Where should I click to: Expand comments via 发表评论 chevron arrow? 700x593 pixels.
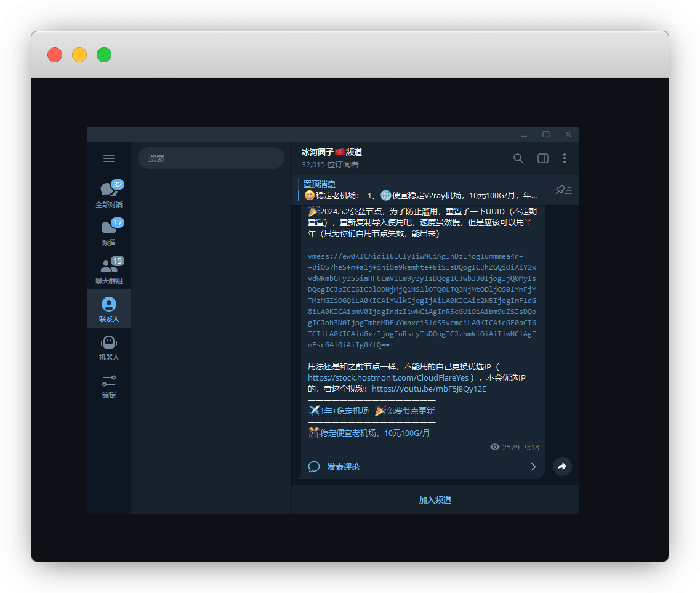(533, 467)
